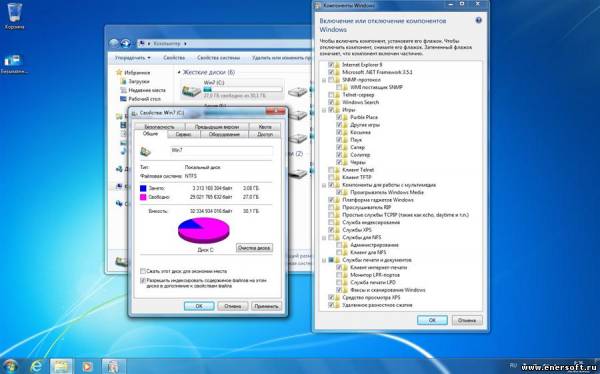Check the Монитор LPR-портов checkbox
600x374 pixels.
[x=339, y=275]
